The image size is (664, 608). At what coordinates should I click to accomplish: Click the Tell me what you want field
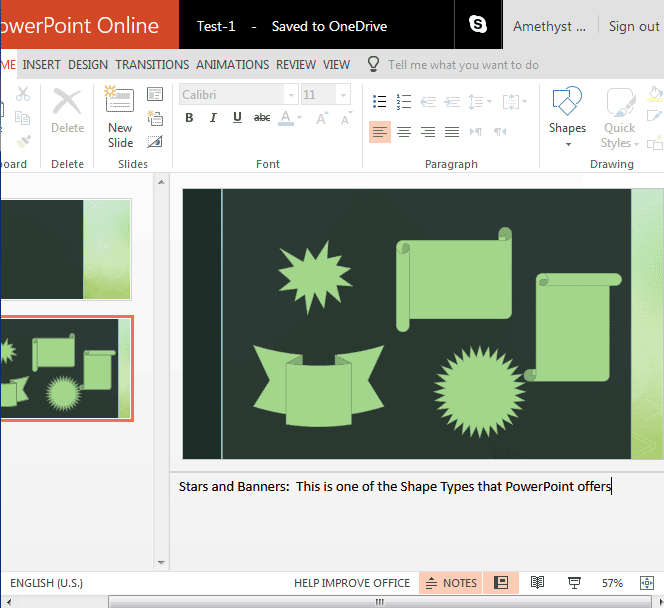[x=463, y=64]
